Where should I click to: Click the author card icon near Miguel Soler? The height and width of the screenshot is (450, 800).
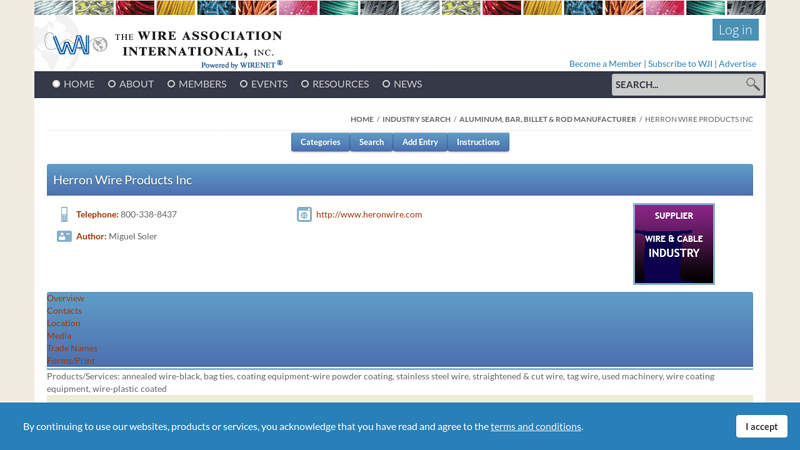64,236
